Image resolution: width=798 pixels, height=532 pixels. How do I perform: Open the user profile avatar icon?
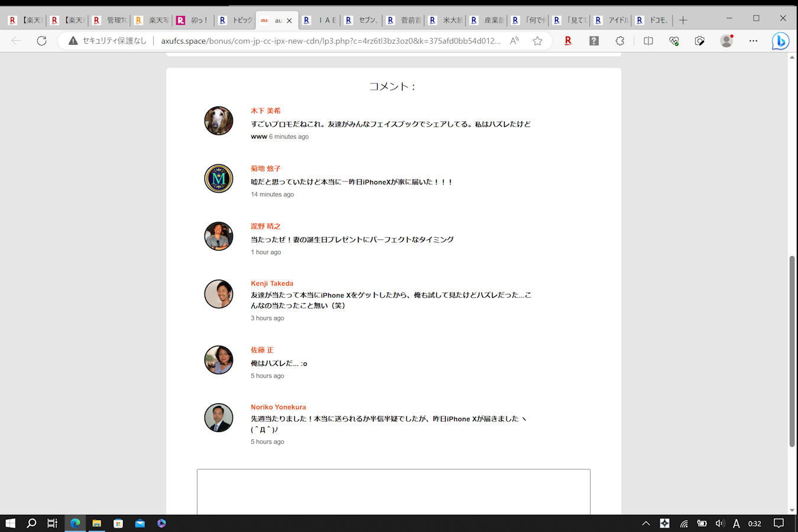(726, 41)
